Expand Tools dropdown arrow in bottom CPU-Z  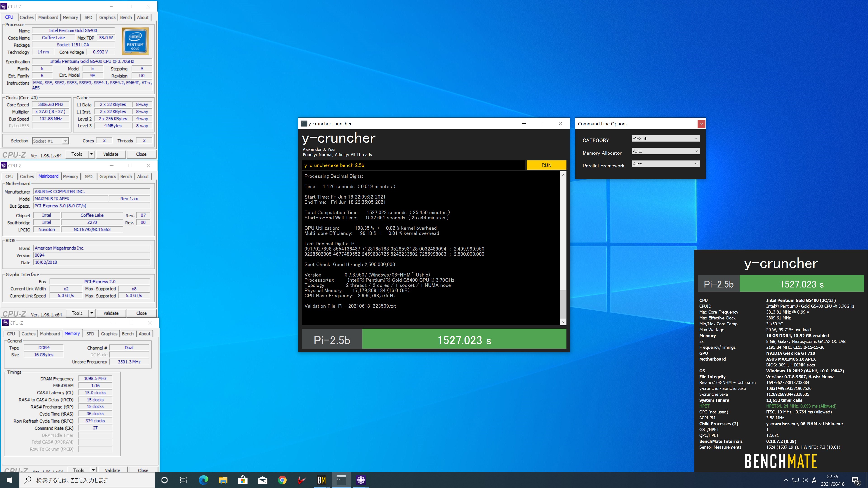click(93, 470)
